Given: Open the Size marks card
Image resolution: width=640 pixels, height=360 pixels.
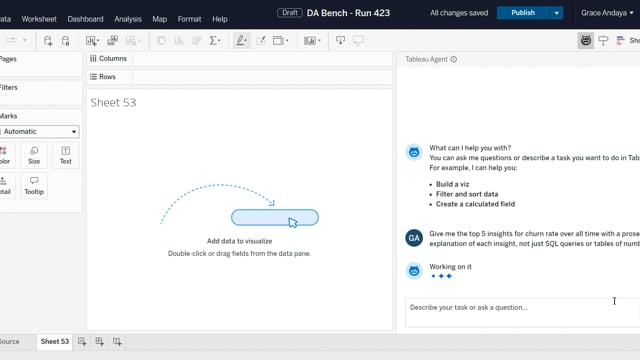Looking at the screenshot, I should [x=34, y=155].
